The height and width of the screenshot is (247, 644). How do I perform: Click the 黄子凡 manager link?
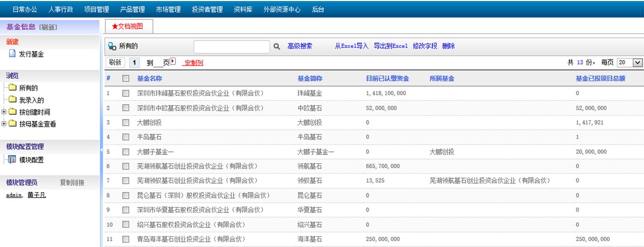tap(37, 195)
